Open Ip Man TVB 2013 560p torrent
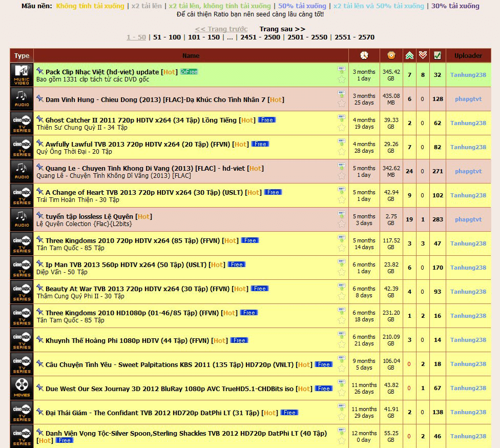Viewport: 500px width, 448px height. [x=126, y=265]
